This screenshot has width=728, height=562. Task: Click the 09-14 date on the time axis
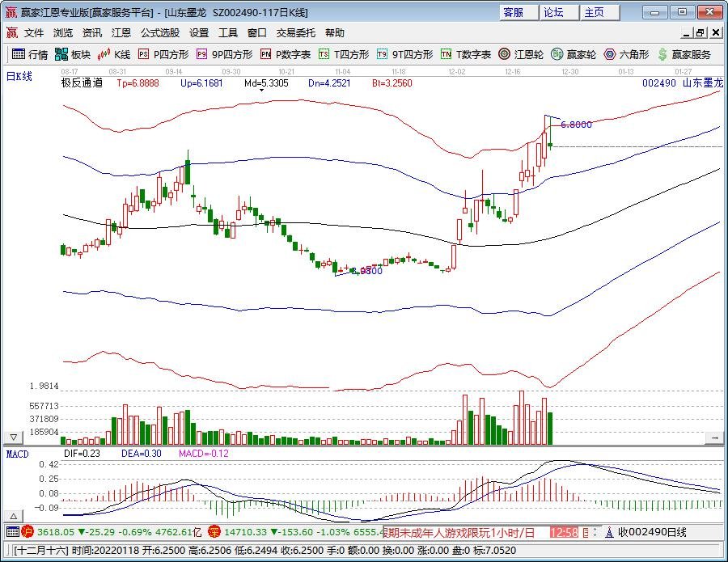coord(174,71)
